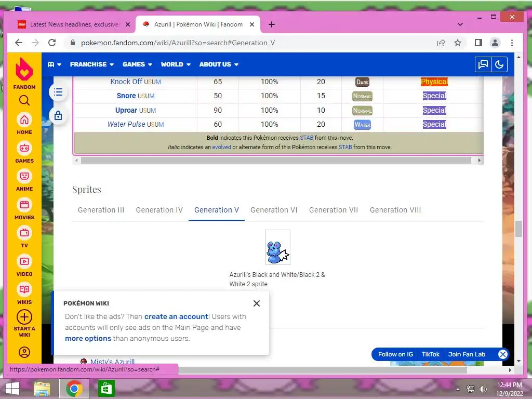Viewport: 532px width, 399px height.
Task: Click the page lock icon
Action: [58, 115]
